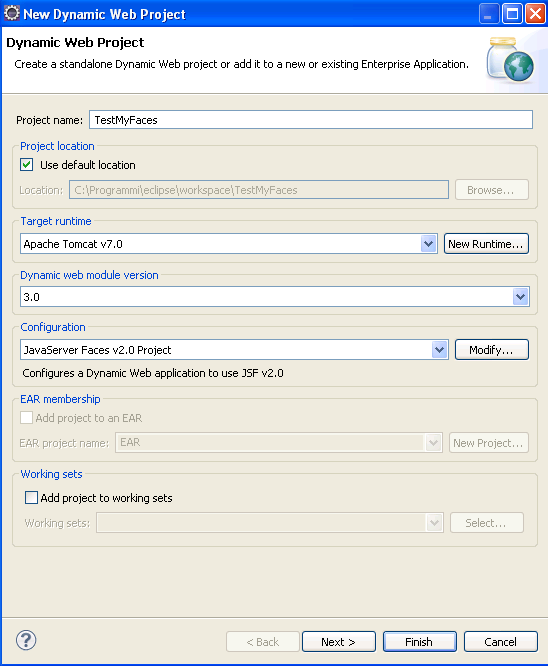Uncheck Use default location

click(x=27, y=165)
